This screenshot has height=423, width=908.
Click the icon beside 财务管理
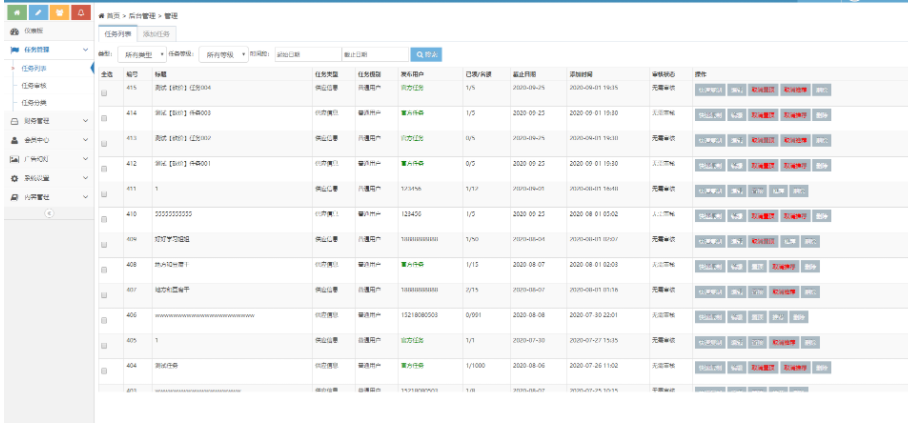tap(15, 121)
